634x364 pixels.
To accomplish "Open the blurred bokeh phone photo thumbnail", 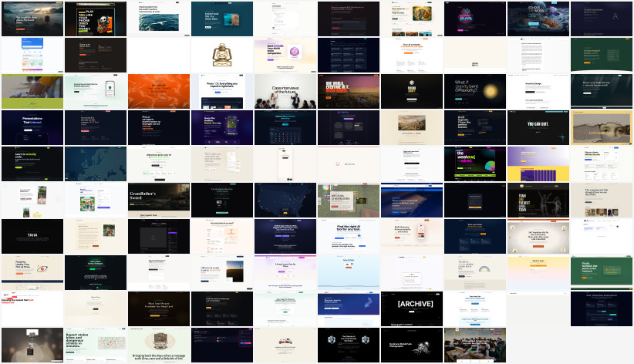I will click(32, 345).
